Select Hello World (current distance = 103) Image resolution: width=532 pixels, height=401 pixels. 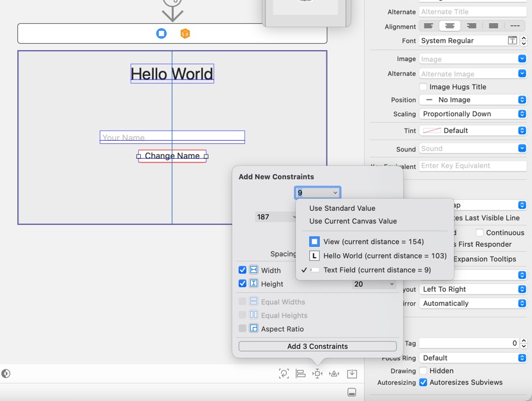385,256
